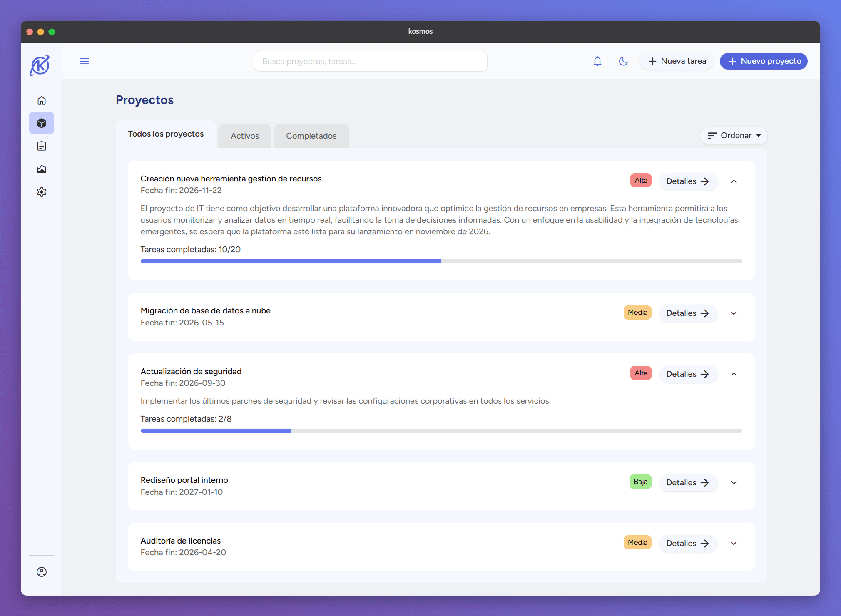Open the home page from the sidebar
Image resolution: width=841 pixels, height=616 pixels.
[42, 100]
